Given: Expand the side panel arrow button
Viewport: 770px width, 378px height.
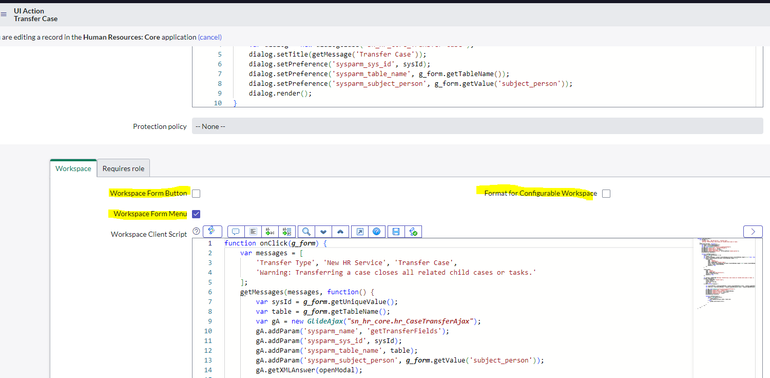Looking at the screenshot, I should pos(753,231).
